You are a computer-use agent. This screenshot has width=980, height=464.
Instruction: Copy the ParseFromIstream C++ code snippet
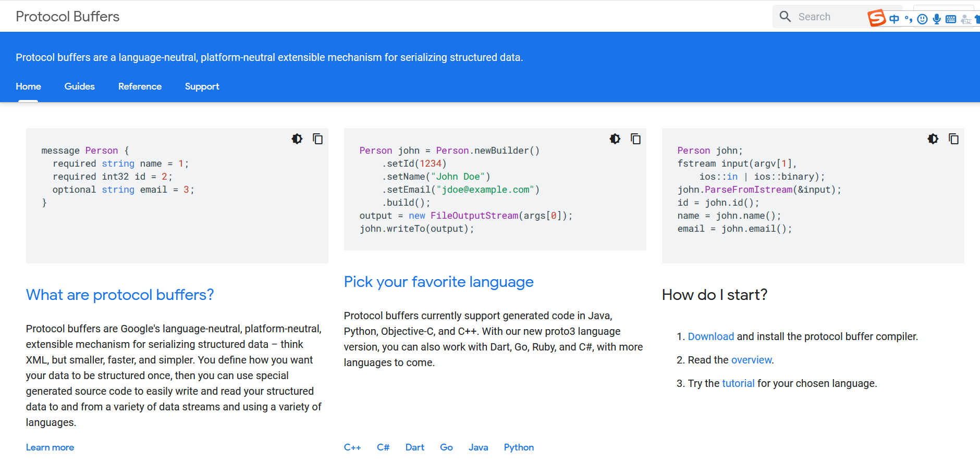pos(953,139)
